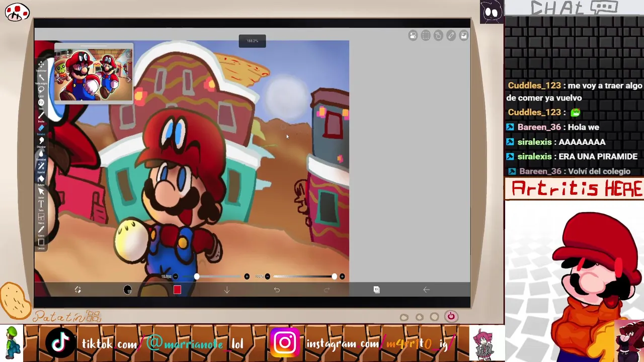Click the 188.2% zoom indicator
644x362 pixels.
click(252, 41)
